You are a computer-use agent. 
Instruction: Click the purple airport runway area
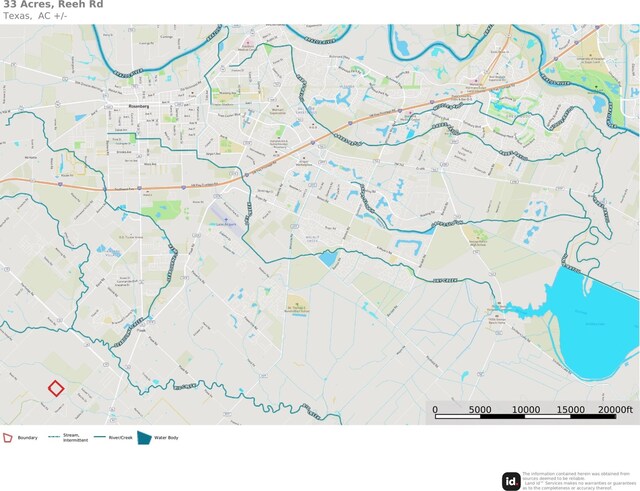click(x=228, y=220)
